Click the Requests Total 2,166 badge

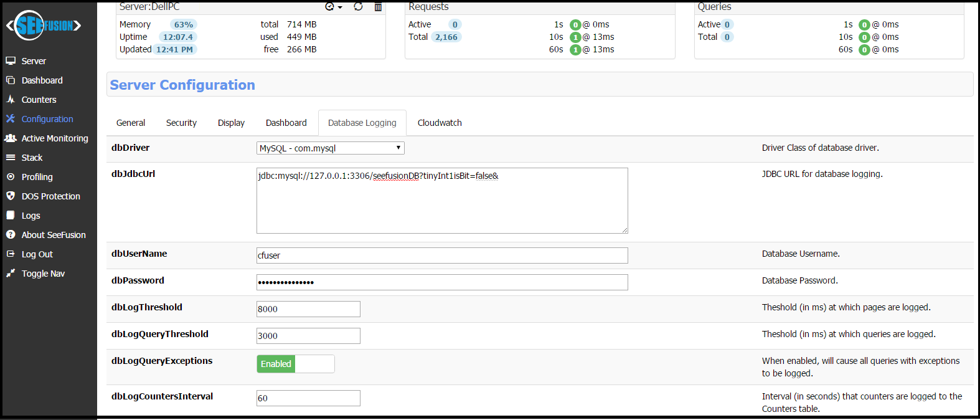446,37
